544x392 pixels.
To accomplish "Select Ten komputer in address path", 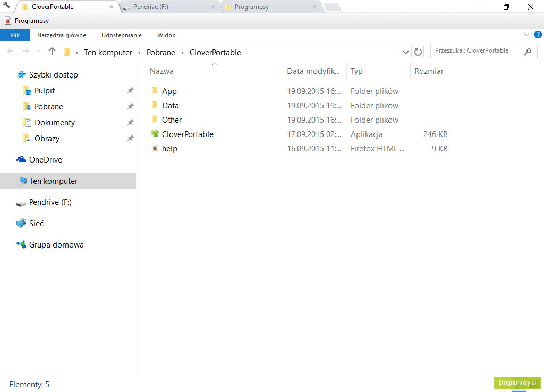I will pos(108,53).
